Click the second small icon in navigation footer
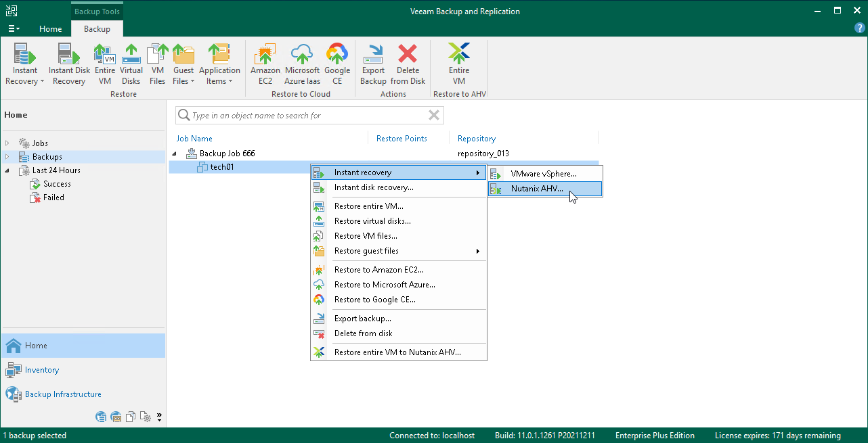Screen dimensions: 868x443 coord(116,417)
